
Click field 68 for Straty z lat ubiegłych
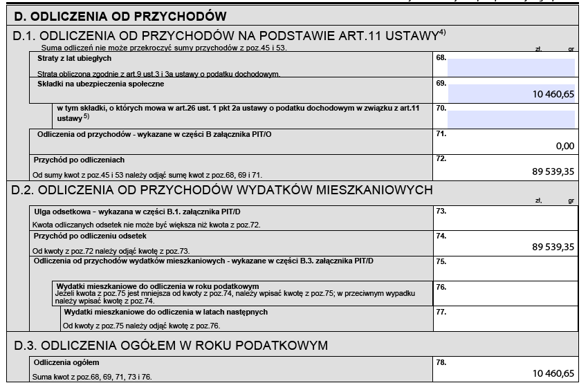click(511, 68)
